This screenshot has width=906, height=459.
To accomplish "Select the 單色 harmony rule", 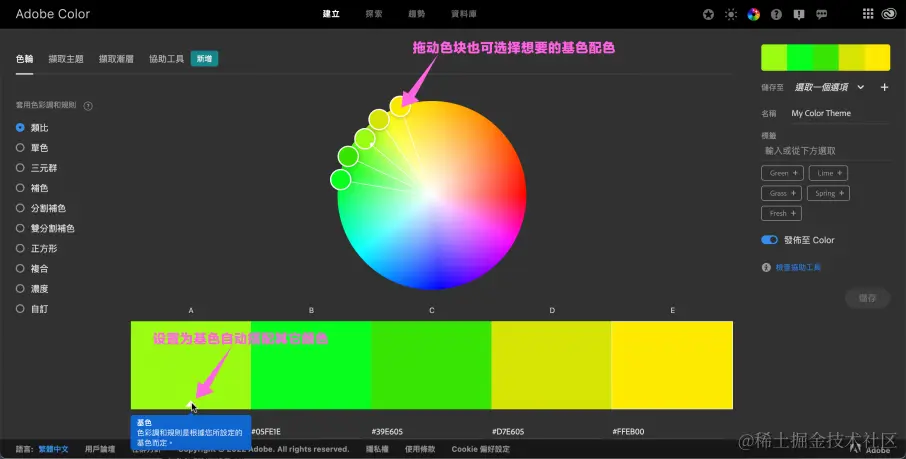I will [32, 148].
